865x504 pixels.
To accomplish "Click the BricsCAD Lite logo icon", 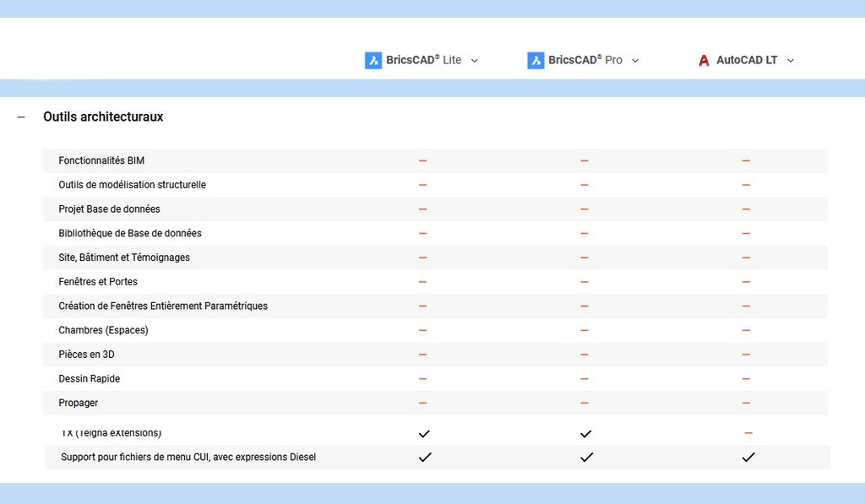I will (373, 60).
